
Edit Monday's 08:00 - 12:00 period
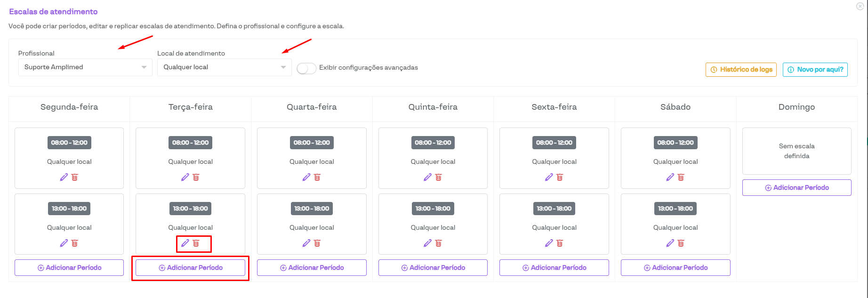(x=64, y=177)
